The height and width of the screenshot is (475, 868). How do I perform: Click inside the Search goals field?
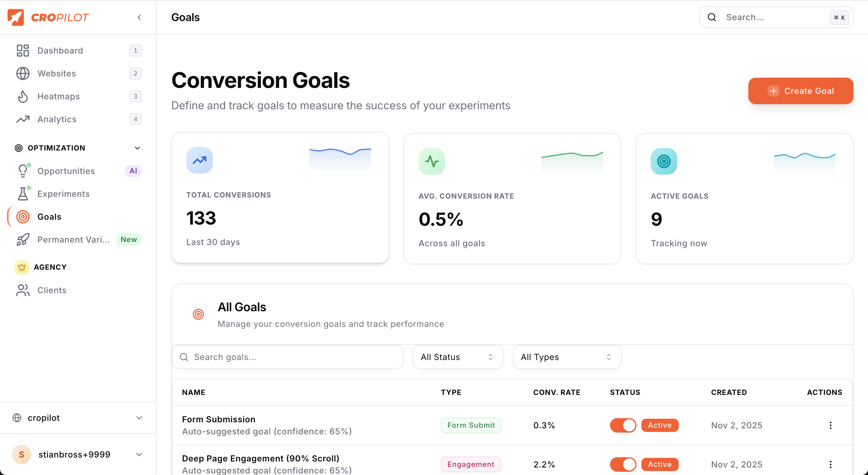tap(288, 357)
